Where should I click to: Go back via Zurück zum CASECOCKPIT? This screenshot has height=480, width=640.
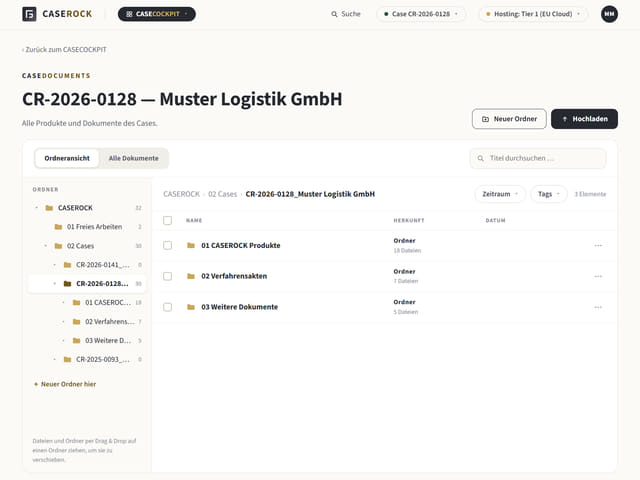click(x=64, y=49)
